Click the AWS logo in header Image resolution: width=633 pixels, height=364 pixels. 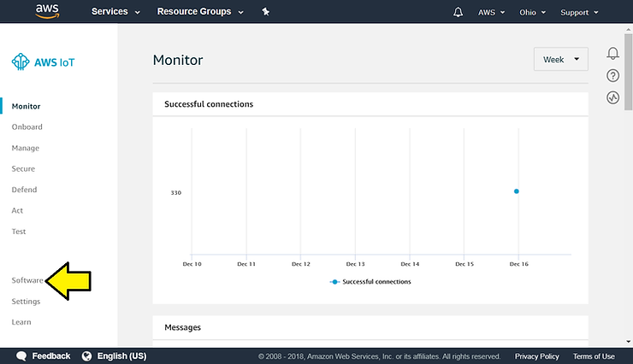[x=48, y=11]
